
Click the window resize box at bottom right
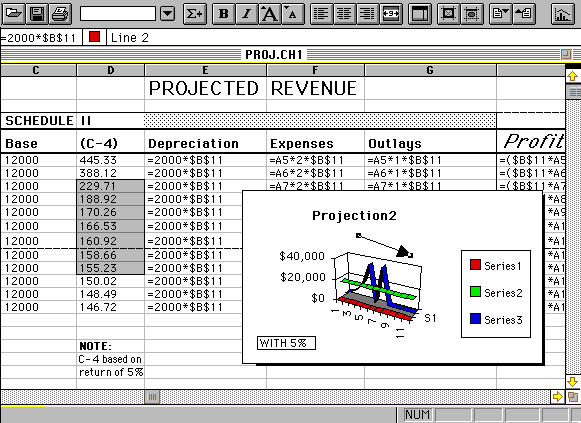[x=573, y=397]
